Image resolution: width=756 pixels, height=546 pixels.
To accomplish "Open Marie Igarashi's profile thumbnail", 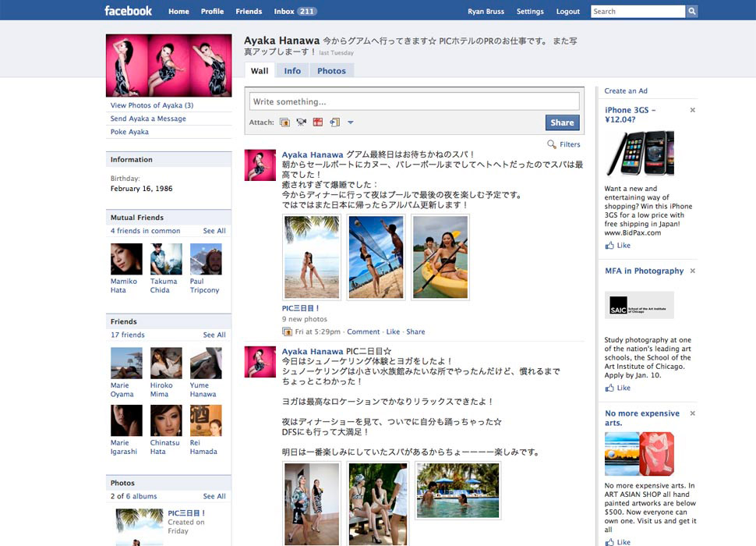I will coord(126,420).
